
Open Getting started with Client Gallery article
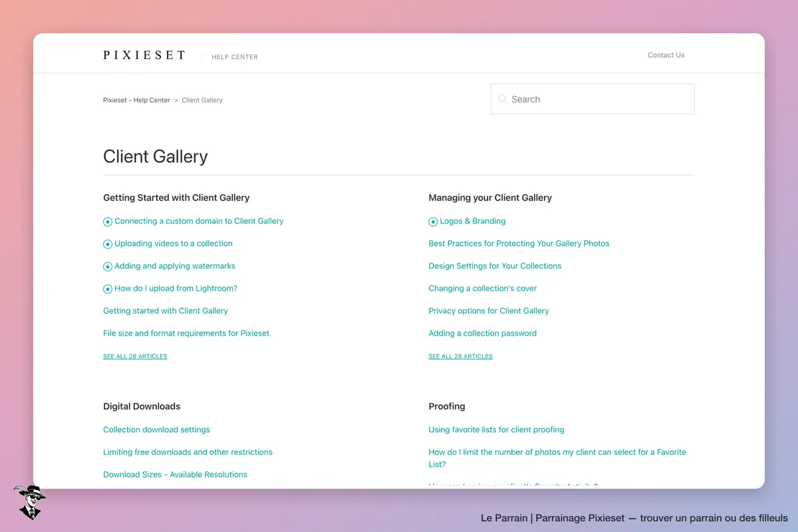[166, 311]
